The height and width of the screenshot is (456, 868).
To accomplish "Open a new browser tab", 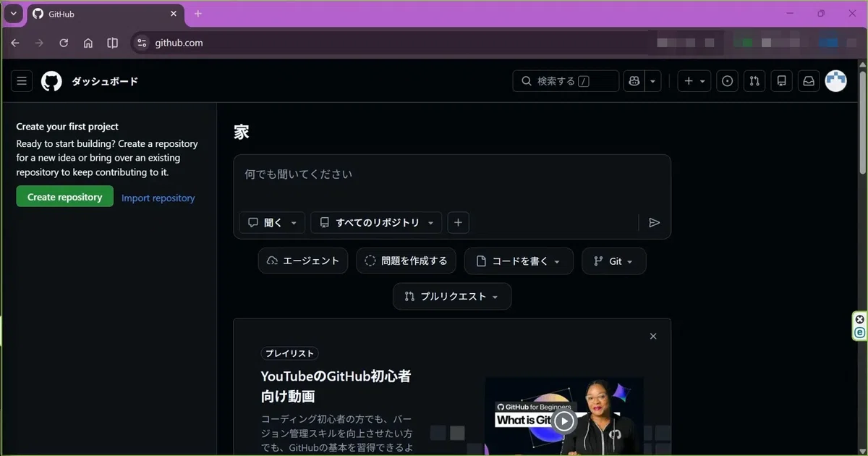I will pos(198,14).
